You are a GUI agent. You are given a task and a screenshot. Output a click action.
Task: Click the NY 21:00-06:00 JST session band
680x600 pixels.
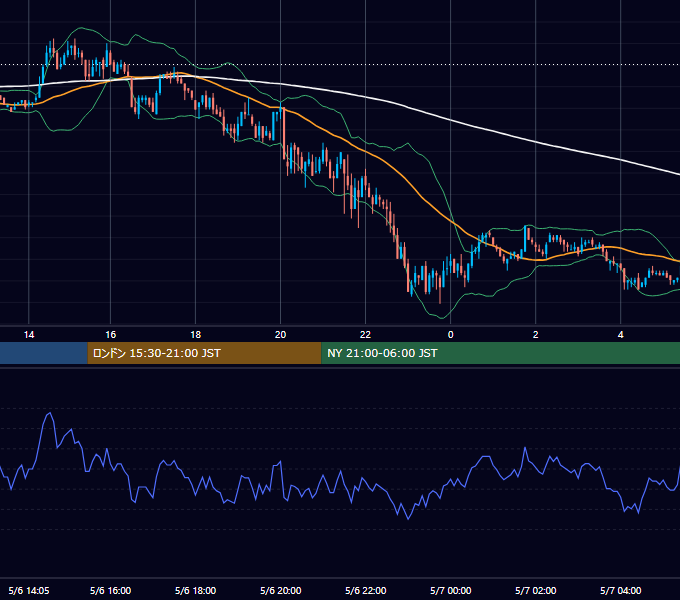[x=500, y=353]
